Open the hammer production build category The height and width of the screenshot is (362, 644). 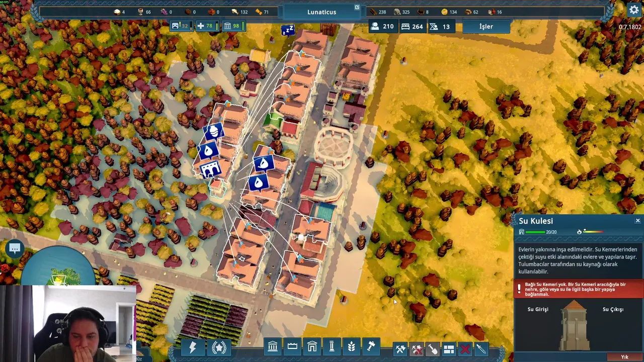pos(371,346)
